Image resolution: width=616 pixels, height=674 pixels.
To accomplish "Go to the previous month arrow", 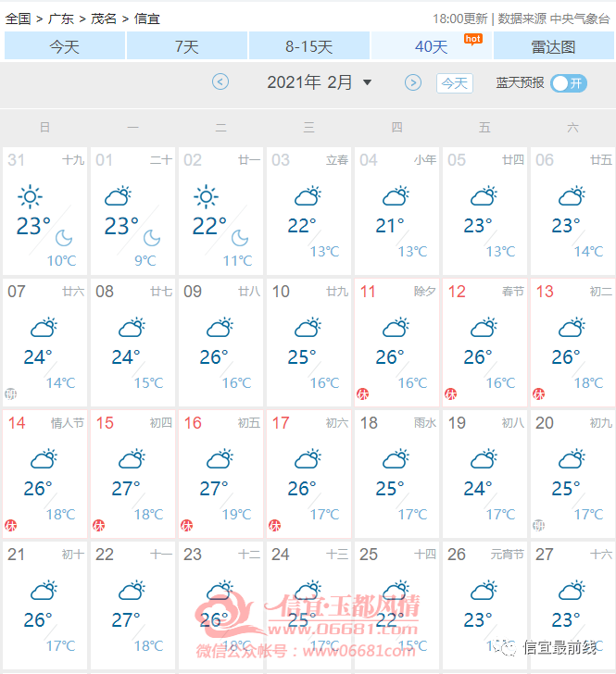I will (220, 82).
